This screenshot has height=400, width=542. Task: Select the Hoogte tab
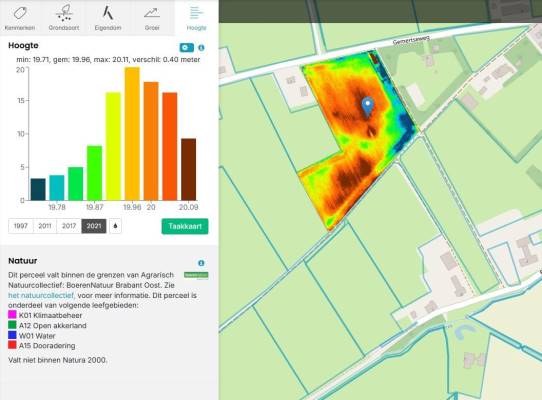point(196,18)
